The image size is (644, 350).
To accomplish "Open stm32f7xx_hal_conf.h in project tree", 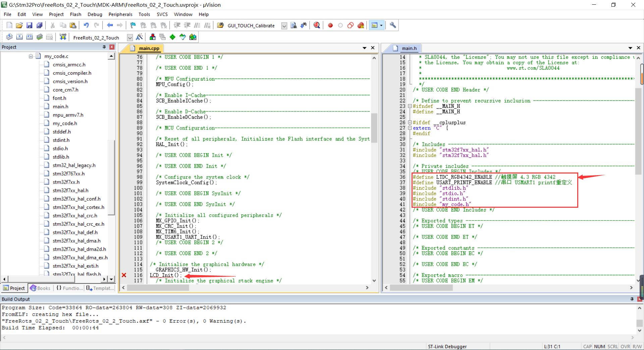I will pyautogui.click(x=76, y=199).
